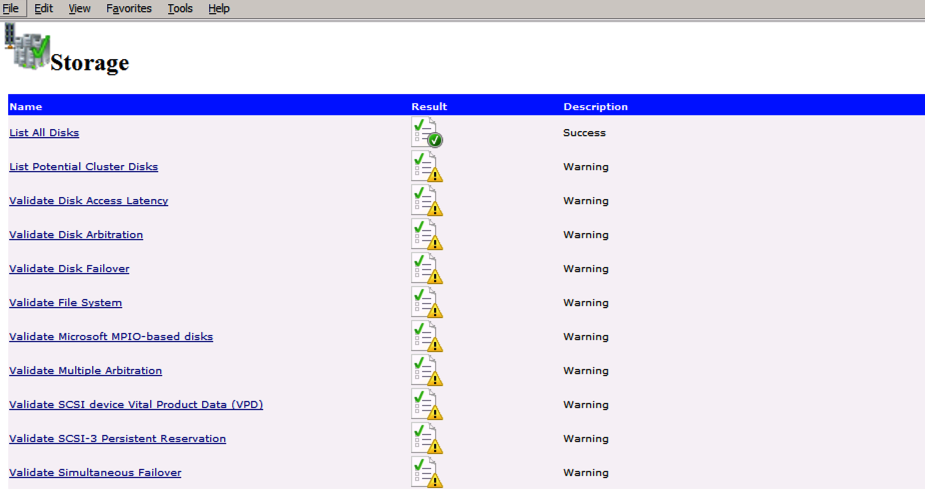Click warning icon for Validate Microsoft MPIO-based disks
Image resolution: width=925 pixels, height=498 pixels.
point(427,337)
